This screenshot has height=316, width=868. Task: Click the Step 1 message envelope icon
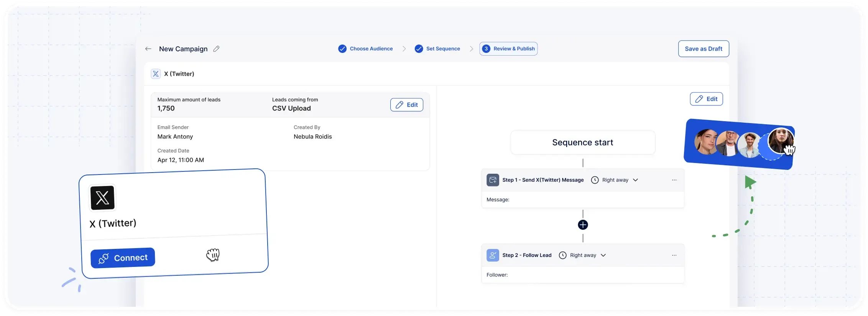(x=493, y=180)
